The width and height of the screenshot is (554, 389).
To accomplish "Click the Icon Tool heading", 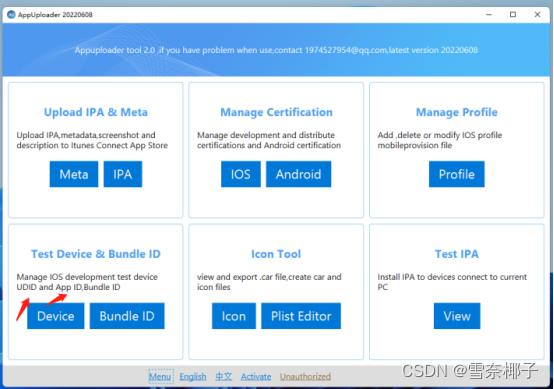I will [276, 254].
